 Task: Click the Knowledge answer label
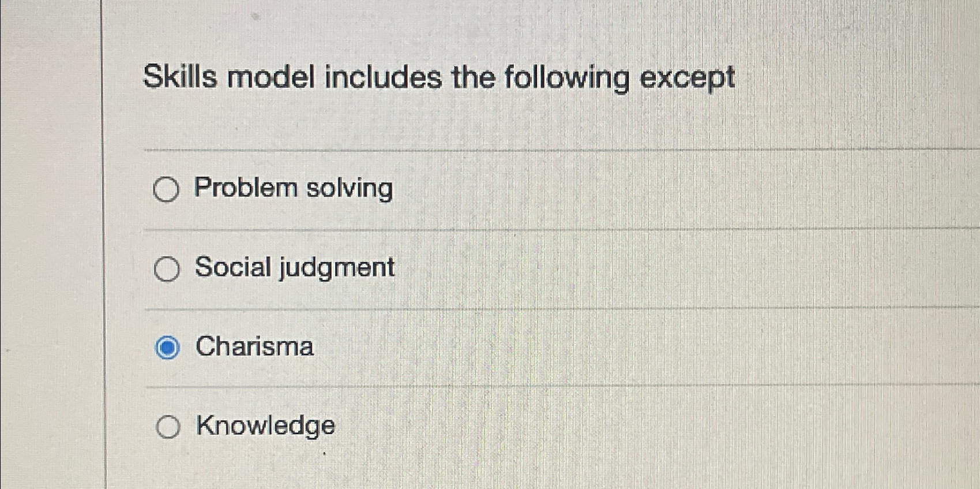[264, 426]
